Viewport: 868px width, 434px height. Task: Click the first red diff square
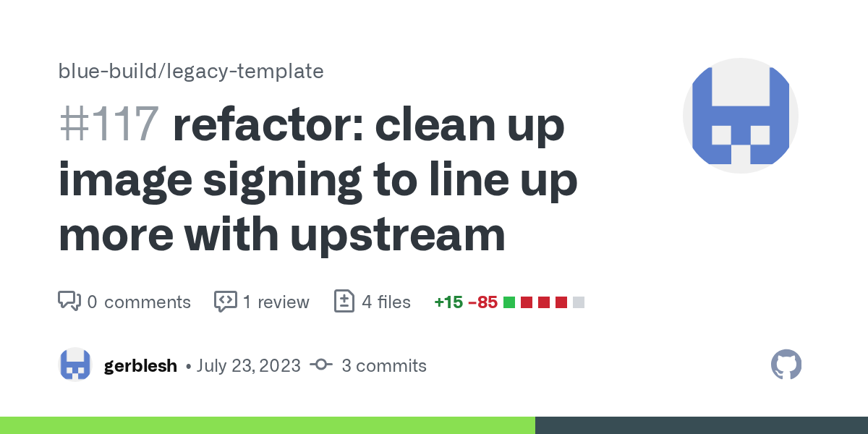pos(527,302)
